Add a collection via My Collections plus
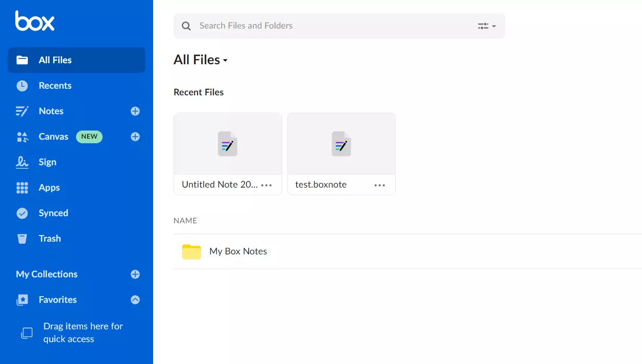642x364 pixels. point(135,274)
